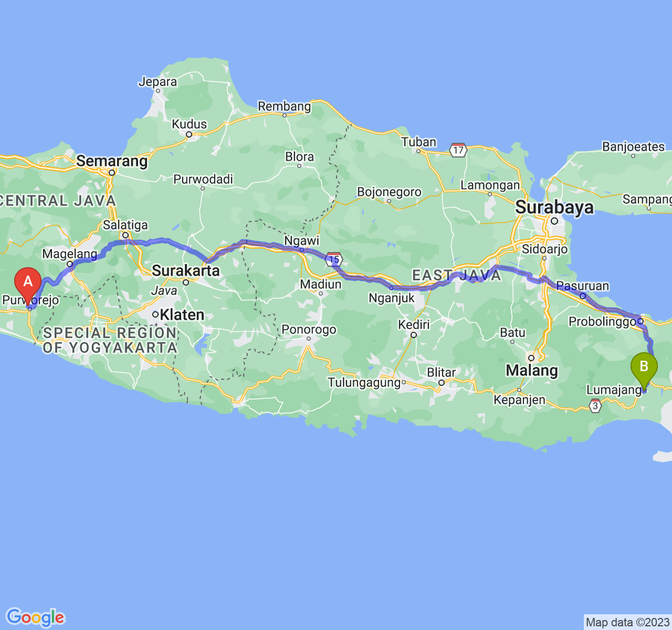Click the Jepara town label
This screenshot has height=630, width=672.
pos(157,82)
